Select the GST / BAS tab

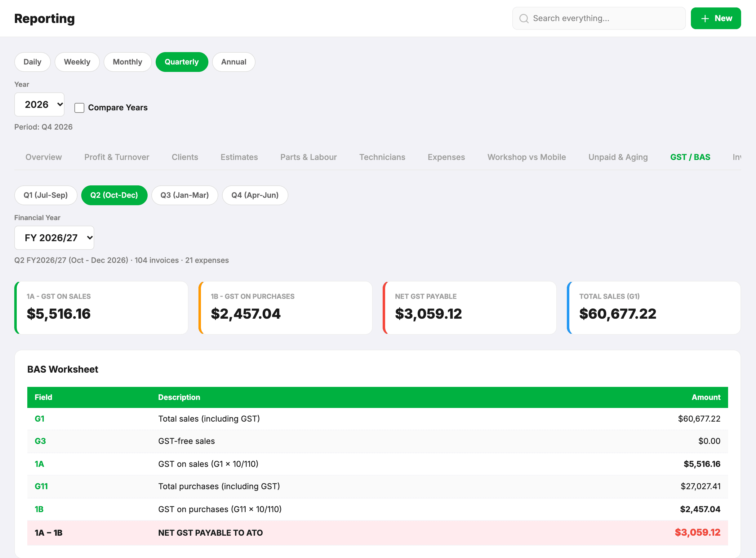690,157
